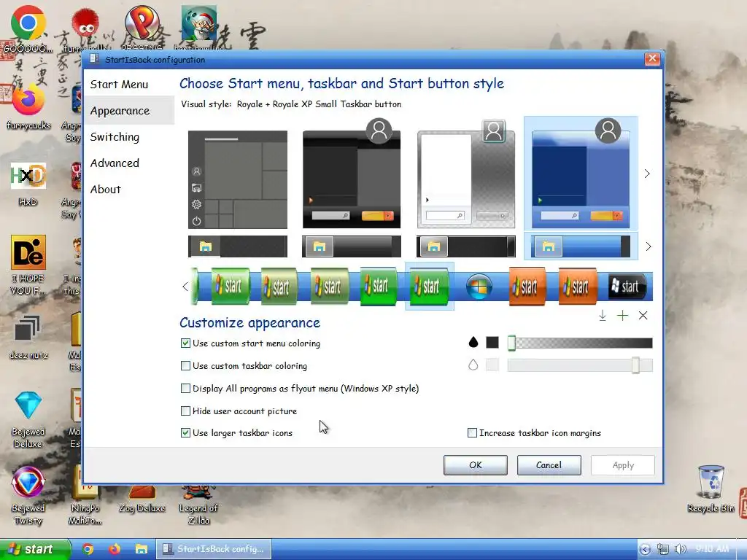Pick the bright green start button
Viewport: 747px width, 560px height.
tap(379, 286)
